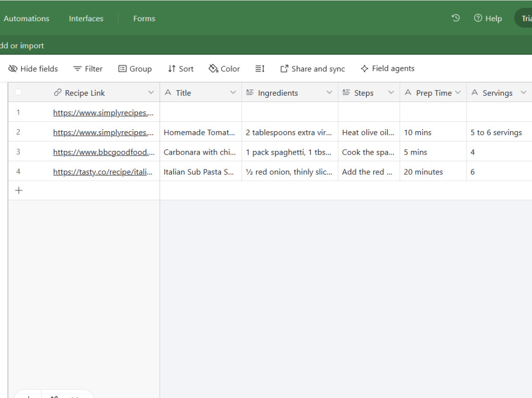Select row number 4
The height and width of the screenshot is (398, 532).
(18, 172)
